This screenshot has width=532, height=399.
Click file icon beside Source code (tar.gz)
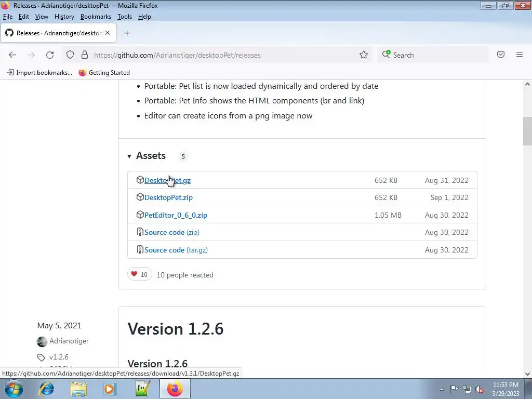[x=140, y=250]
